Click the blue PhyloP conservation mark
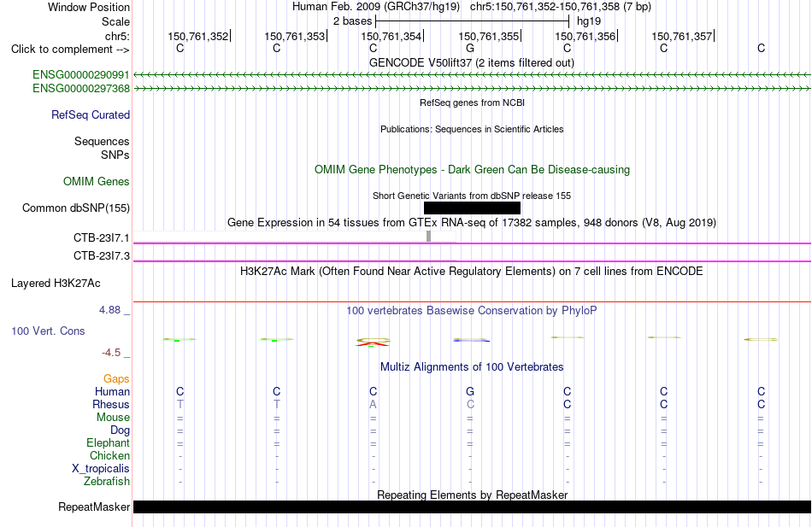Image resolution: width=812 pixels, height=527 pixels. tap(471, 340)
